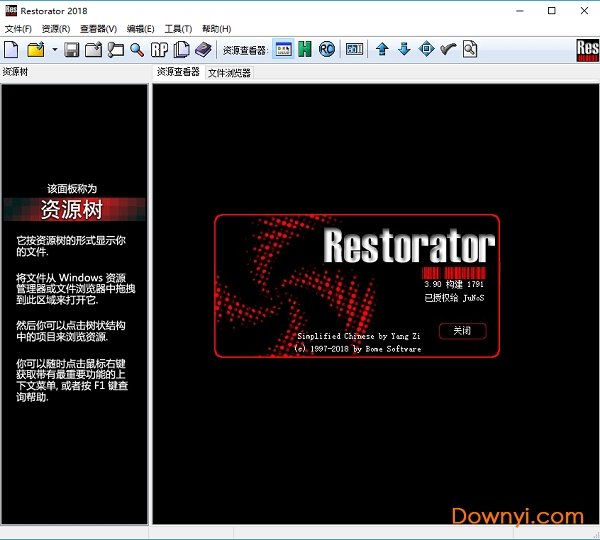Viewport: 600px width, 540px height.
Task: Open the help book icon
Action: pyautogui.click(x=203, y=49)
